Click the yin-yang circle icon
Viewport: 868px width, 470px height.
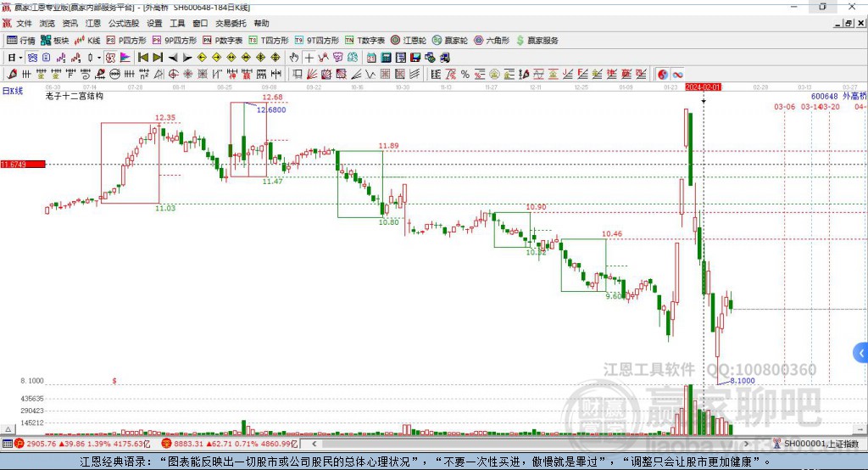(662, 75)
